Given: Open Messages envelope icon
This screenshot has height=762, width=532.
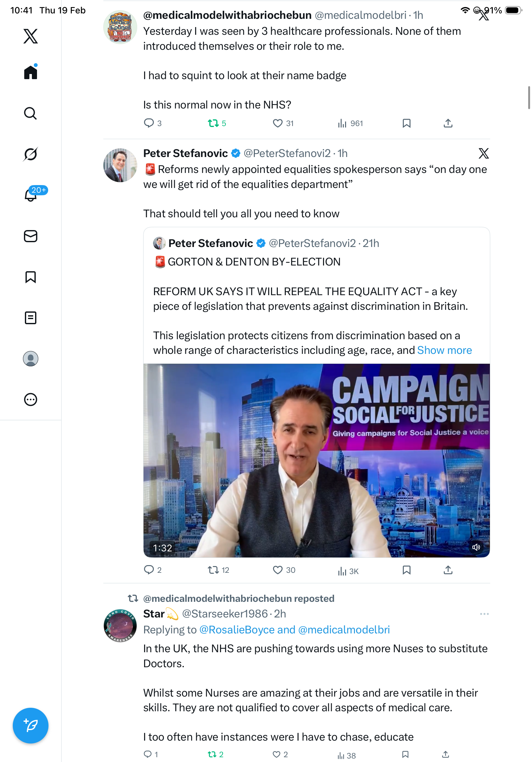Looking at the screenshot, I should click(31, 236).
